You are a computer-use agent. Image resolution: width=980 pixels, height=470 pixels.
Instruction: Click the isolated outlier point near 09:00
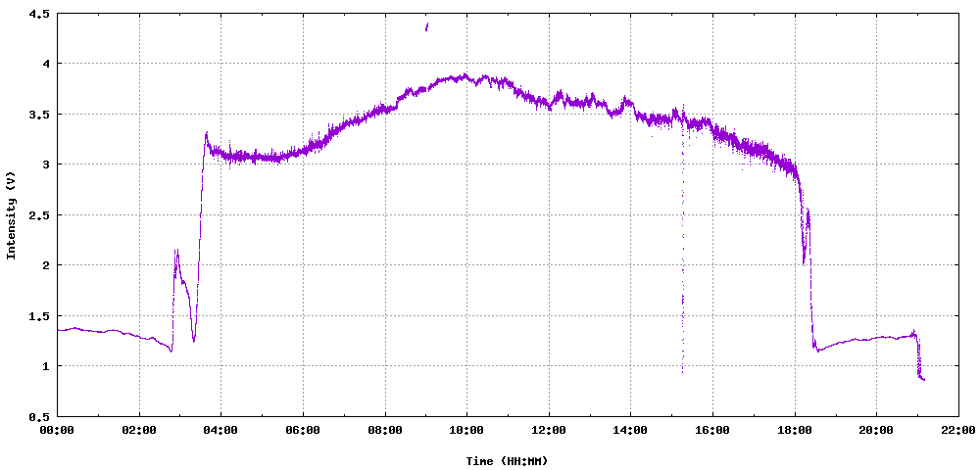(427, 26)
